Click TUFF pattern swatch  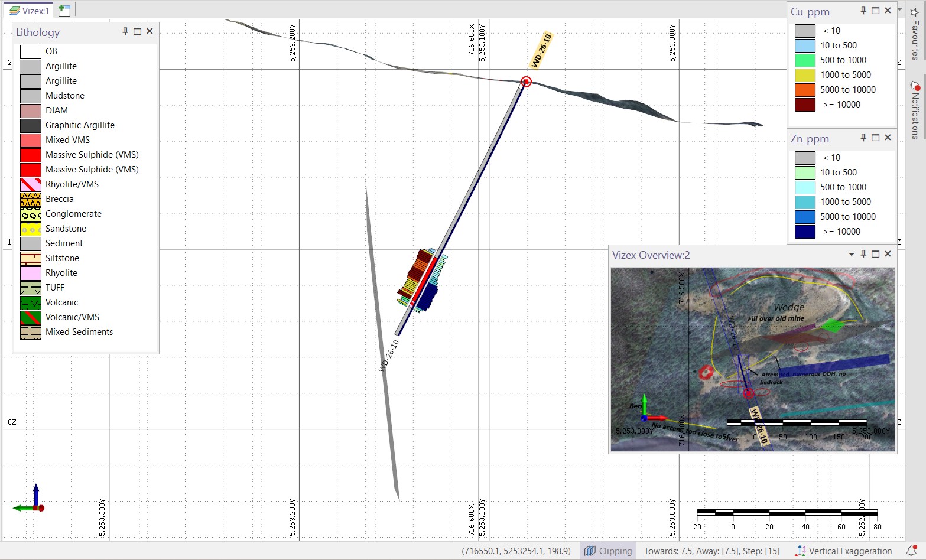(x=31, y=288)
